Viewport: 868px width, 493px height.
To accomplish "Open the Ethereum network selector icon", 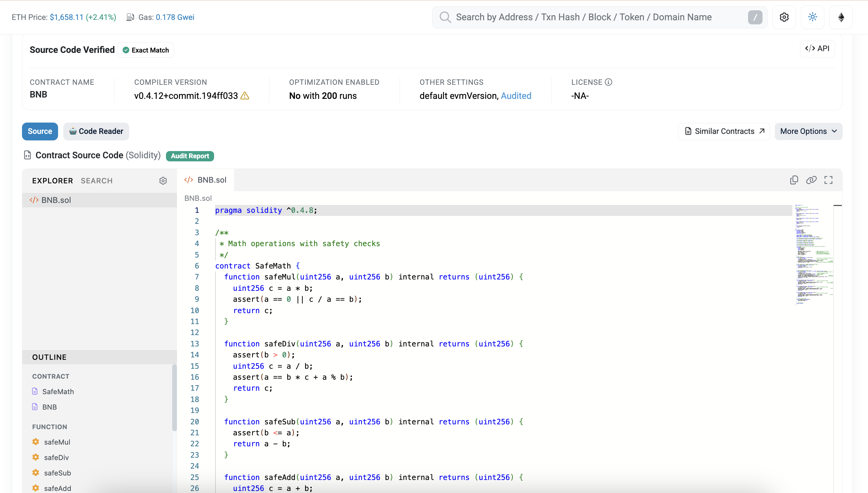I will [841, 17].
